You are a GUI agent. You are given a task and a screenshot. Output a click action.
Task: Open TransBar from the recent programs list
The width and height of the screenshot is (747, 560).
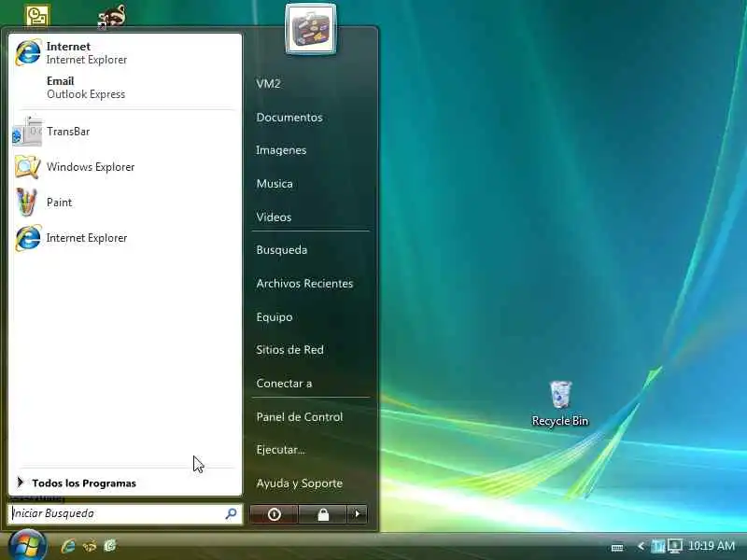[125, 132]
